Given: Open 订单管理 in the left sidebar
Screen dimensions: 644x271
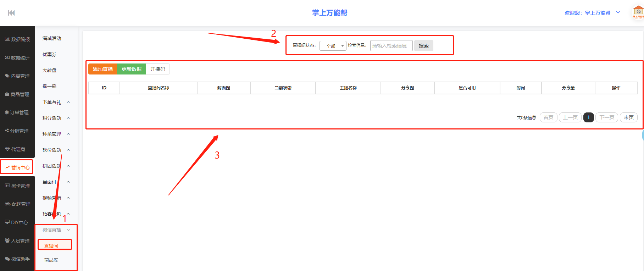Looking at the screenshot, I should click(17, 112).
